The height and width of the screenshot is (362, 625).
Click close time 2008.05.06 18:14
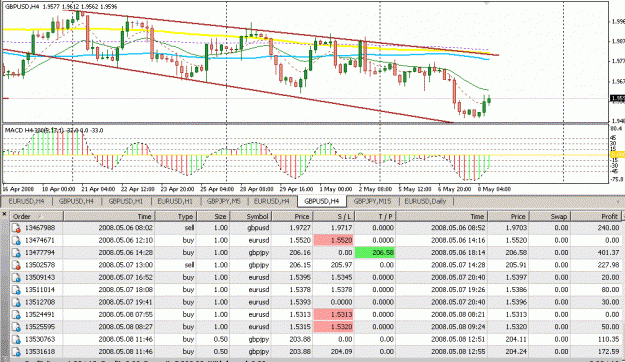point(458,253)
